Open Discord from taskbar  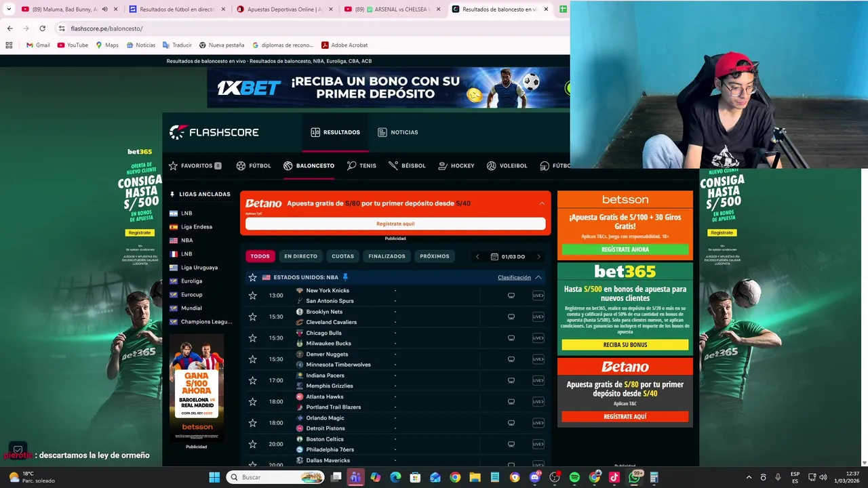tap(535, 477)
